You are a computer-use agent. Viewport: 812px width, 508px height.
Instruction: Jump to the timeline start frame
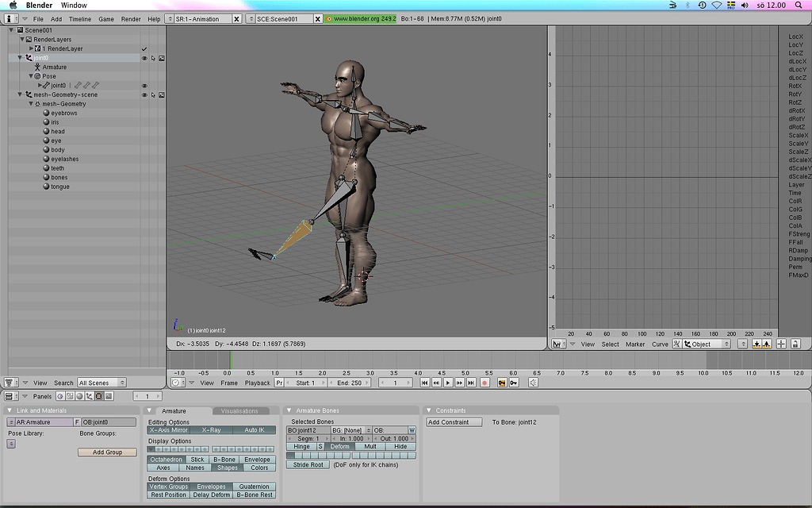[425, 383]
